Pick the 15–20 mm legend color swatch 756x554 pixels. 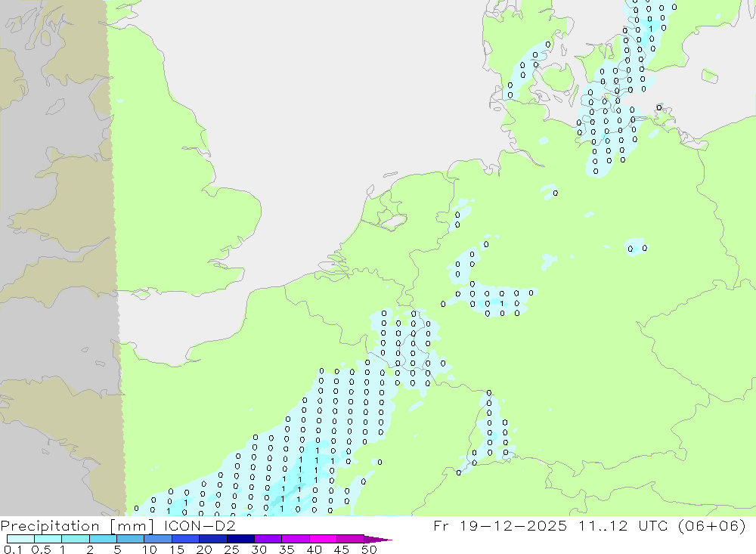click(x=186, y=539)
